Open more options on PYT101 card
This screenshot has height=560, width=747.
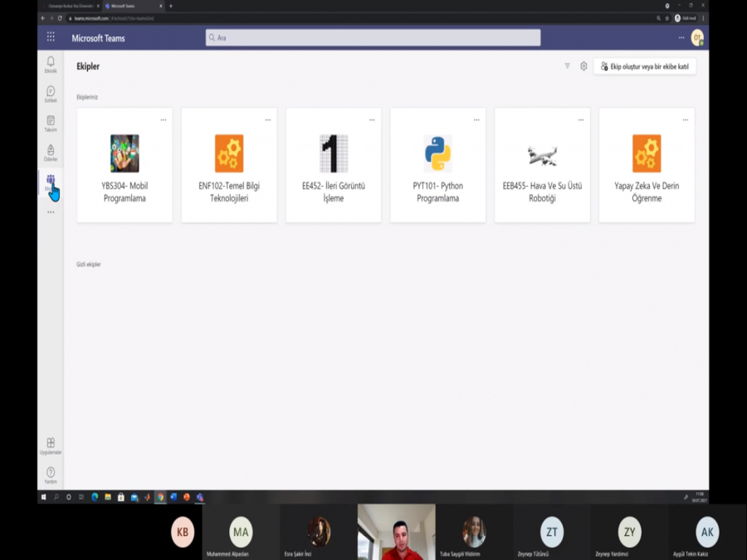[476, 120]
